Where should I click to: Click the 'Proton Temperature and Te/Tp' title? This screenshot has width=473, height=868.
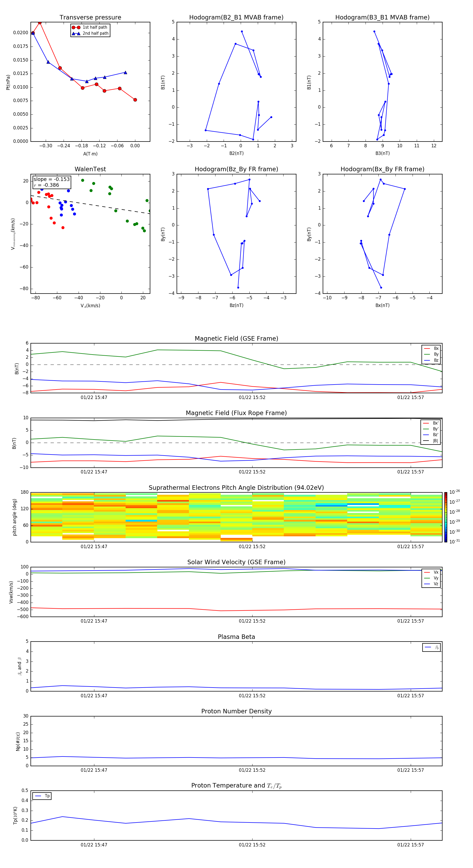coord(236,786)
